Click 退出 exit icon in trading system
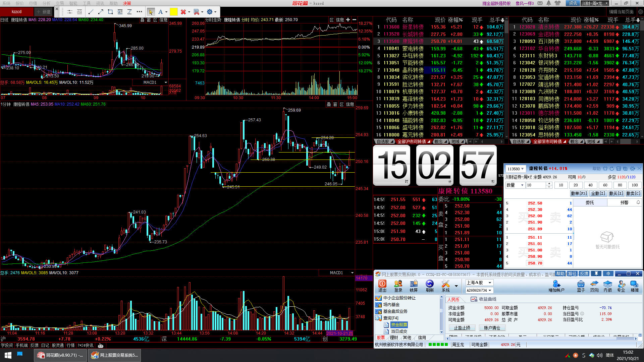Image resolution: width=644 pixels, height=362 pixels. click(x=382, y=286)
